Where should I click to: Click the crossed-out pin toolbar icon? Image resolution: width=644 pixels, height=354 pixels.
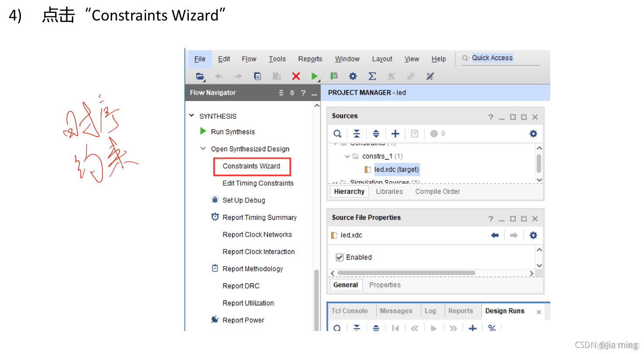pos(430,76)
